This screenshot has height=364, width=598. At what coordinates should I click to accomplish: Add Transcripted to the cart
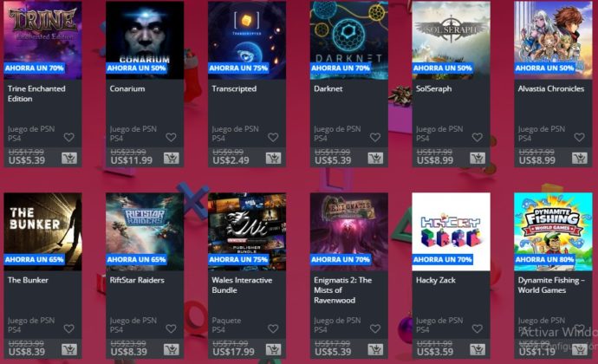[274, 158]
